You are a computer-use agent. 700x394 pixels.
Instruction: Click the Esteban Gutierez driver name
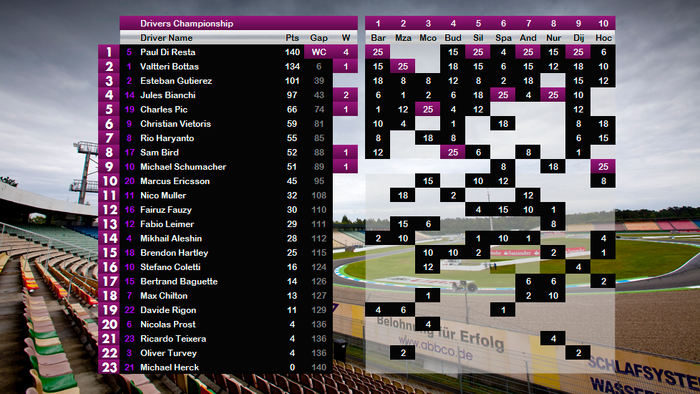176,81
